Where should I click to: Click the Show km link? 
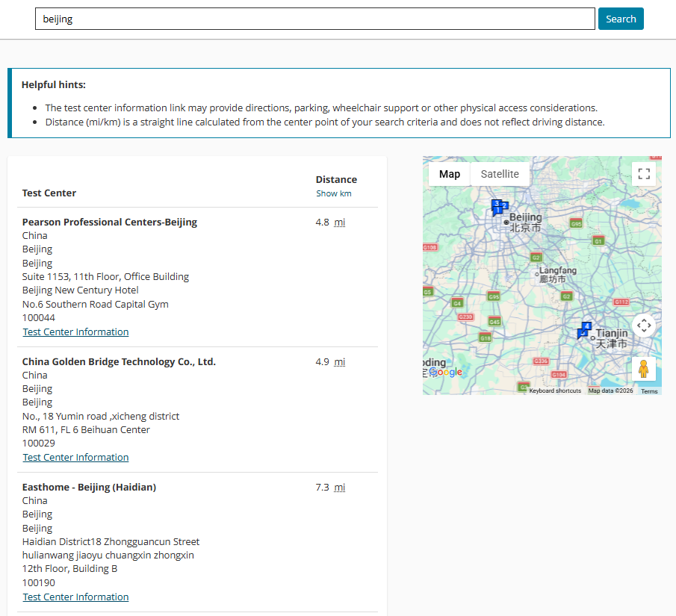click(334, 193)
